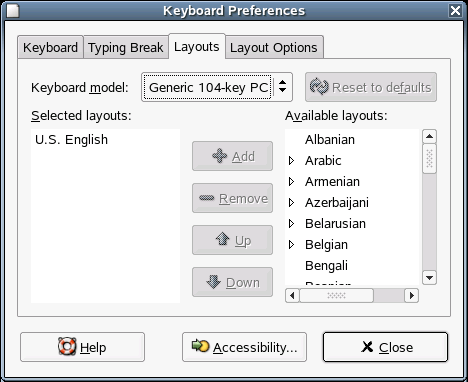Expand the Belgian layout entry

click(291, 245)
